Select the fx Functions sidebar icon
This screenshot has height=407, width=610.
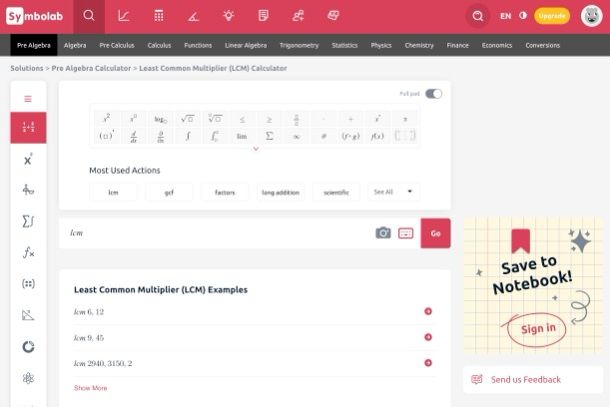click(28, 253)
